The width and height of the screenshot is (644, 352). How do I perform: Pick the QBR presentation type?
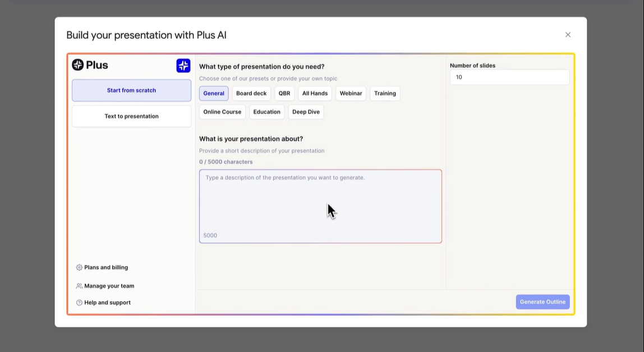(284, 94)
